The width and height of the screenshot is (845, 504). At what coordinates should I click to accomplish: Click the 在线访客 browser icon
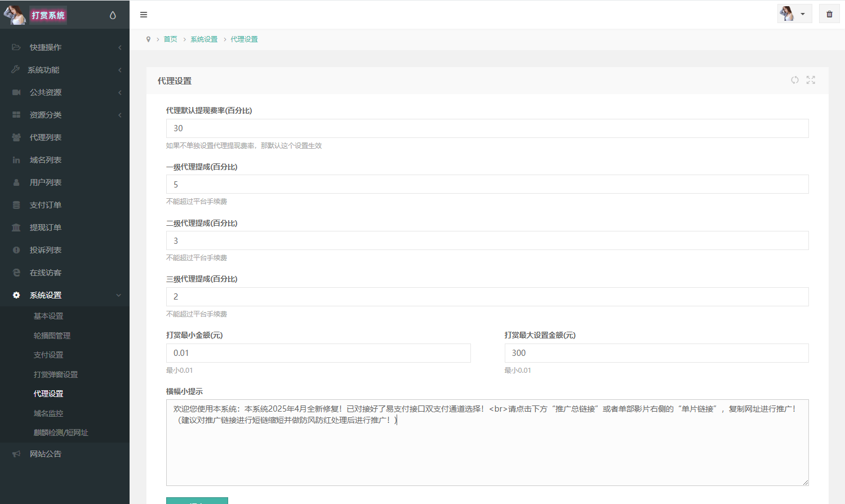point(15,272)
